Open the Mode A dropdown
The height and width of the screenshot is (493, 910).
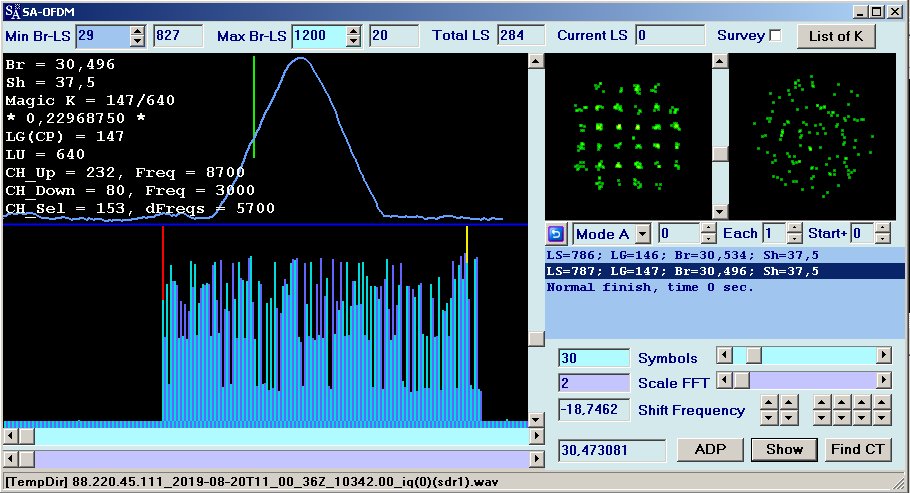(x=643, y=234)
